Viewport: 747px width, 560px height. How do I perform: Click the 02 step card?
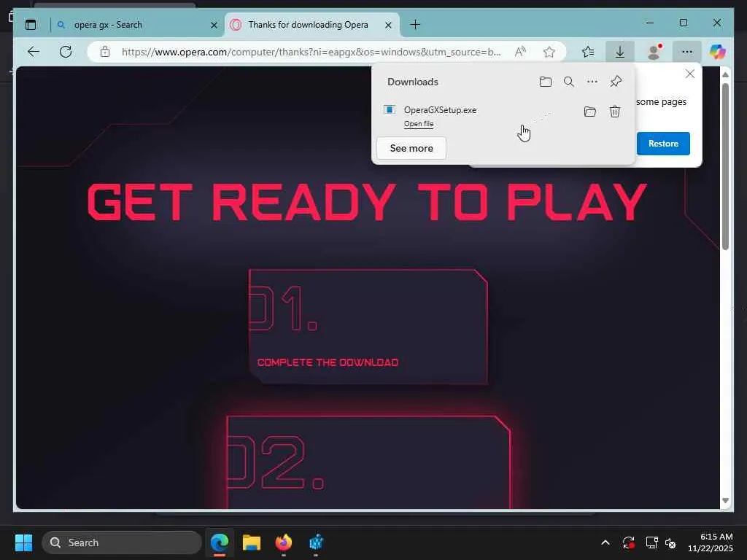pyautogui.click(x=368, y=462)
